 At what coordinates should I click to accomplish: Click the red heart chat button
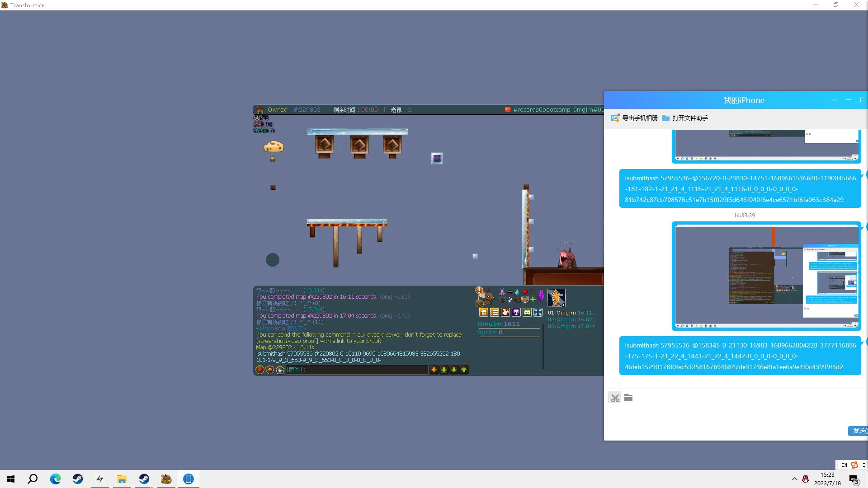click(260, 370)
